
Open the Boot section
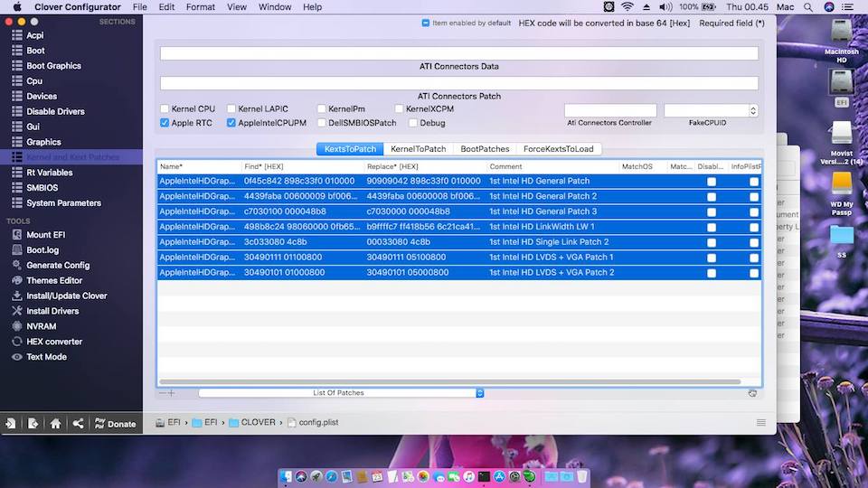coord(35,51)
